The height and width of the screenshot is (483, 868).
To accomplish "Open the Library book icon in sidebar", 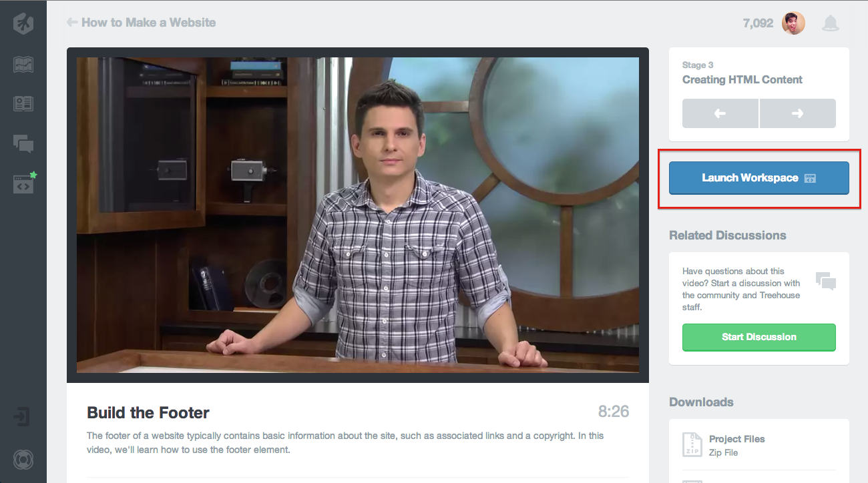I will point(23,103).
